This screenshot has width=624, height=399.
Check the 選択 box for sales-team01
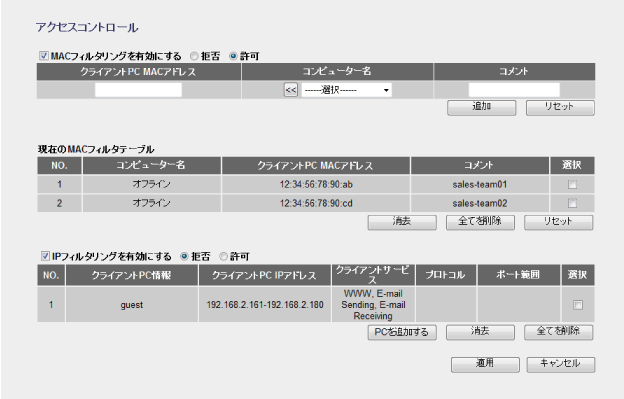coord(572,184)
